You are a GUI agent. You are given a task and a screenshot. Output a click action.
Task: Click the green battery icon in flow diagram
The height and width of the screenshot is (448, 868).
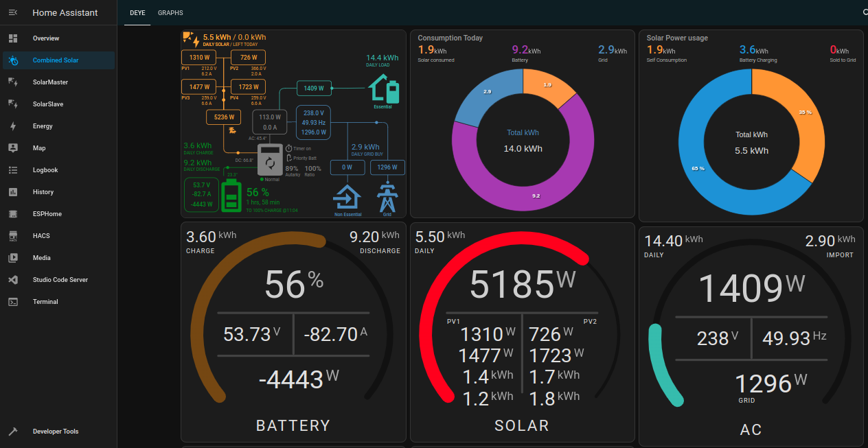click(x=231, y=195)
